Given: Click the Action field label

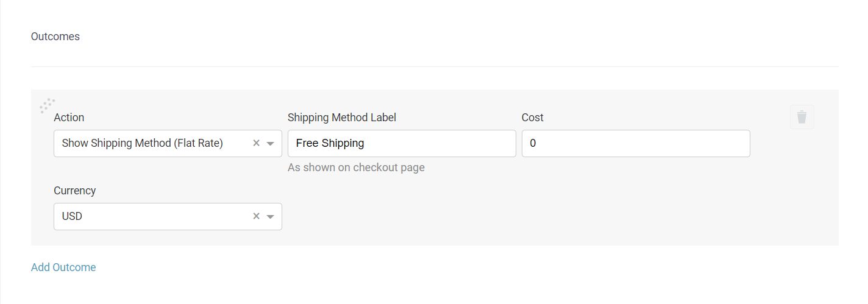Looking at the screenshot, I should [69, 118].
